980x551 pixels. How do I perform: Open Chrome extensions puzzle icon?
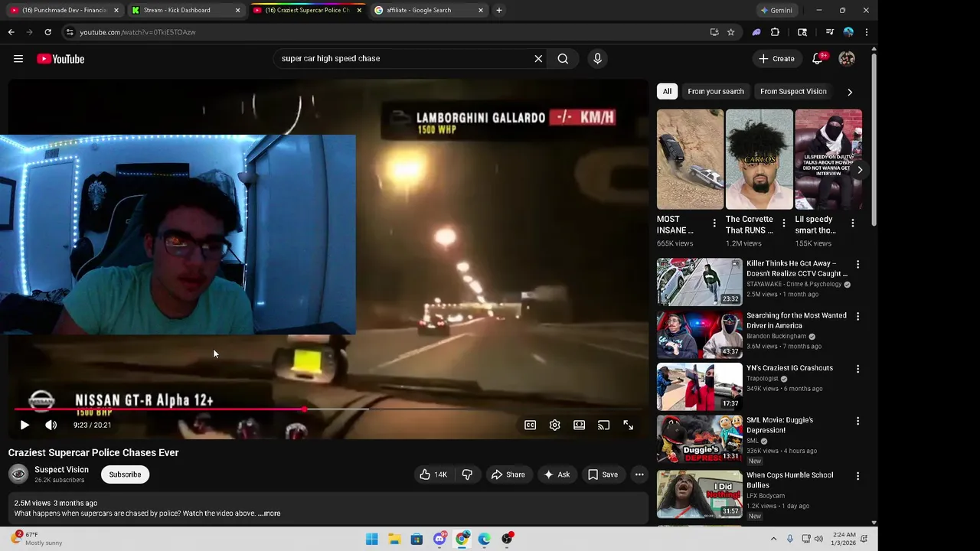pos(776,32)
